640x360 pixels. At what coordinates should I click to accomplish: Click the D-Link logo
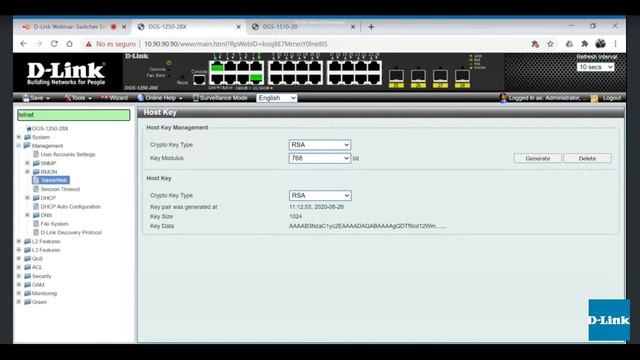click(66, 73)
